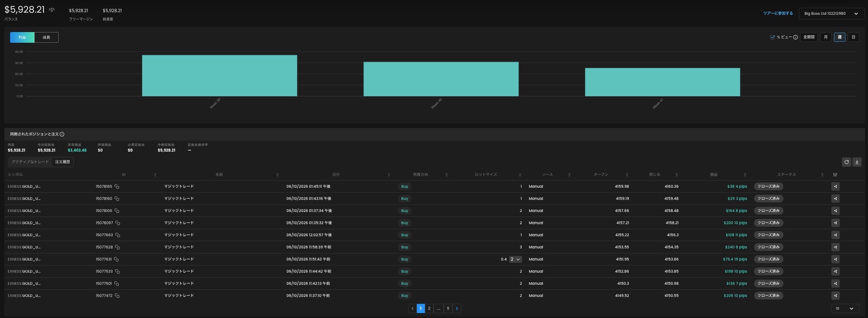This screenshot has width=868, height=318.
Task: Go to page 2
Action: click(x=429, y=309)
